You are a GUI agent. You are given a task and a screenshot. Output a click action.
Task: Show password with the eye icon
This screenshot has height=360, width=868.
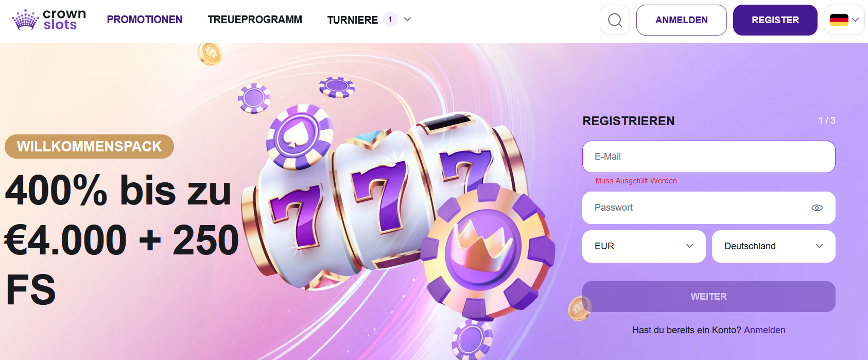click(817, 208)
